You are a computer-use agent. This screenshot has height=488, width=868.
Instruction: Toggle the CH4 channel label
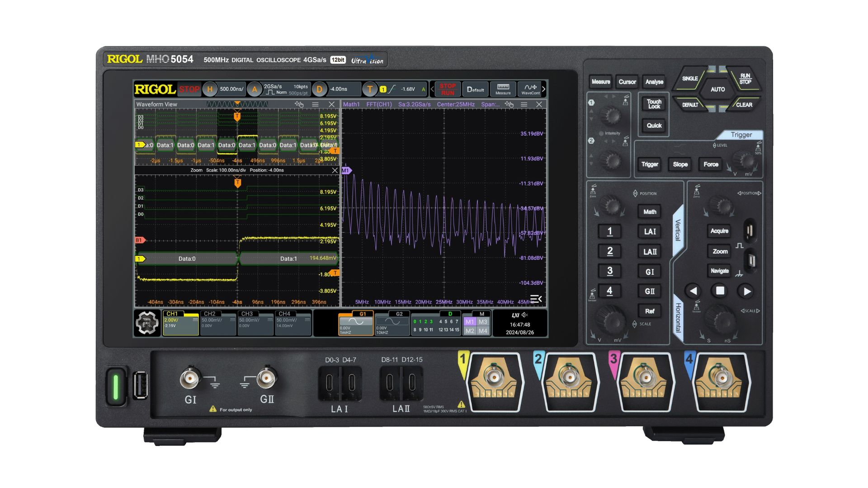[284, 314]
